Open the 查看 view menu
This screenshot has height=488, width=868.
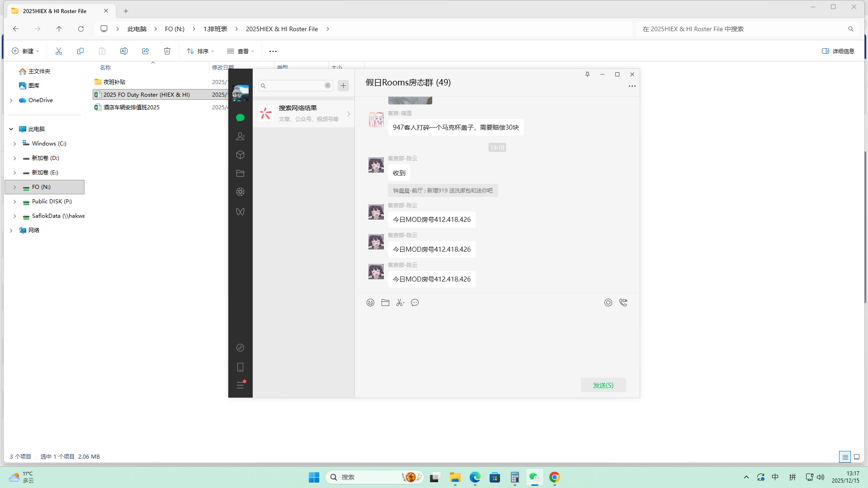pyautogui.click(x=241, y=51)
